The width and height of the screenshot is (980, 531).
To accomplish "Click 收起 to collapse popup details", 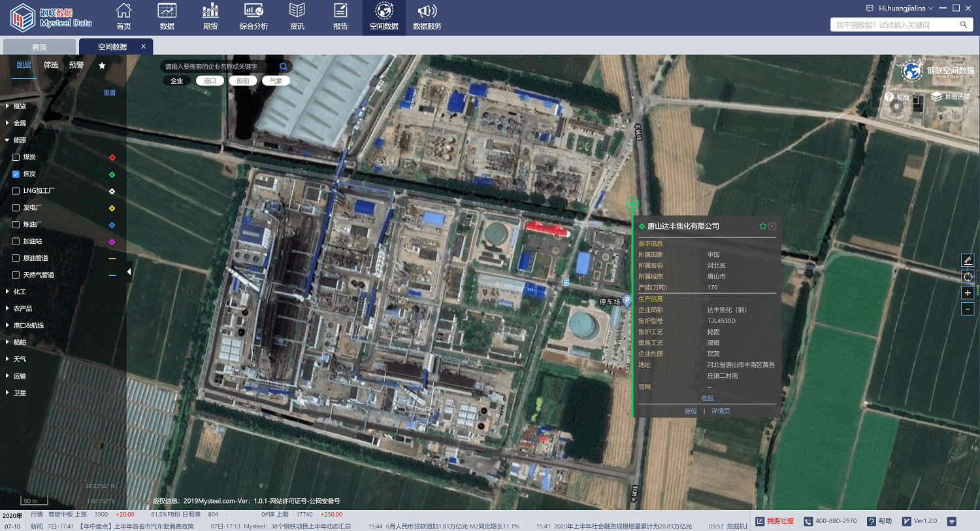I will pyautogui.click(x=707, y=398).
